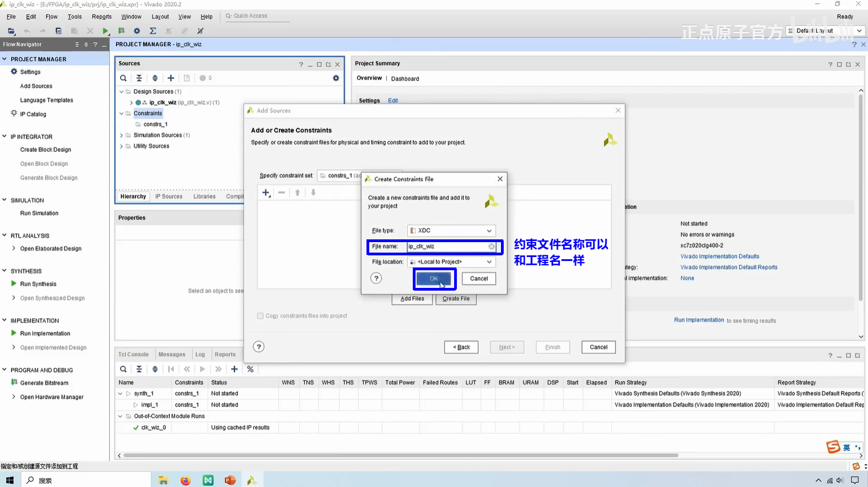This screenshot has width=868, height=487.
Task: Open the File type XDC dropdown
Action: pyautogui.click(x=451, y=231)
